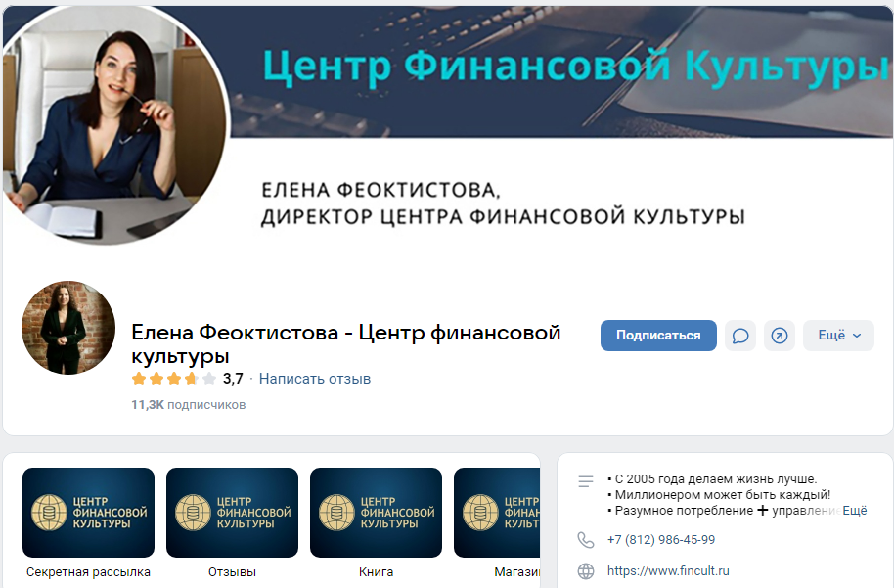The image size is (894, 588).
Task: Click the message bubble icon button
Action: pos(740,336)
